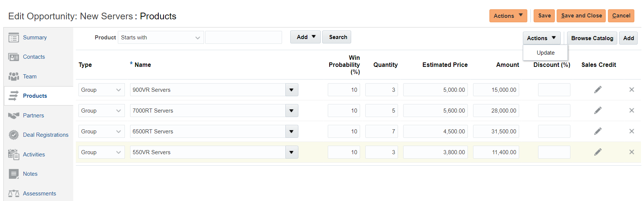The width and height of the screenshot is (644, 201).
Task: Click pencil icon in 7000RT Servers row
Action: coord(598,111)
